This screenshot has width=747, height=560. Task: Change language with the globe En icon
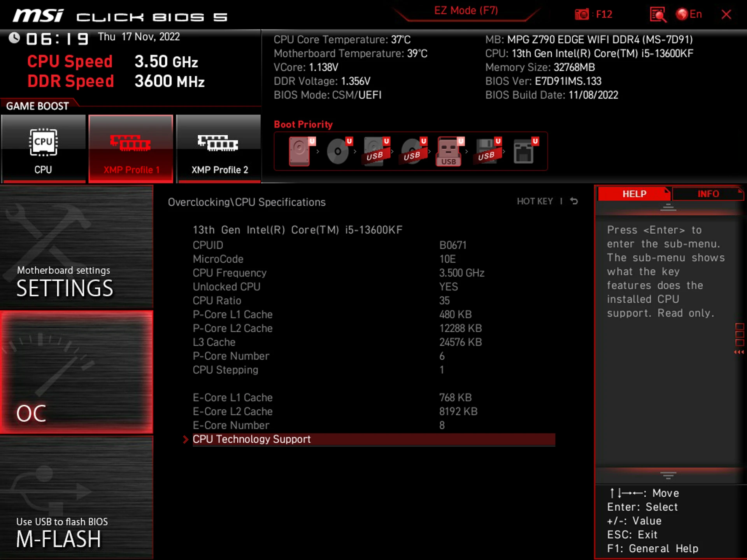689,14
